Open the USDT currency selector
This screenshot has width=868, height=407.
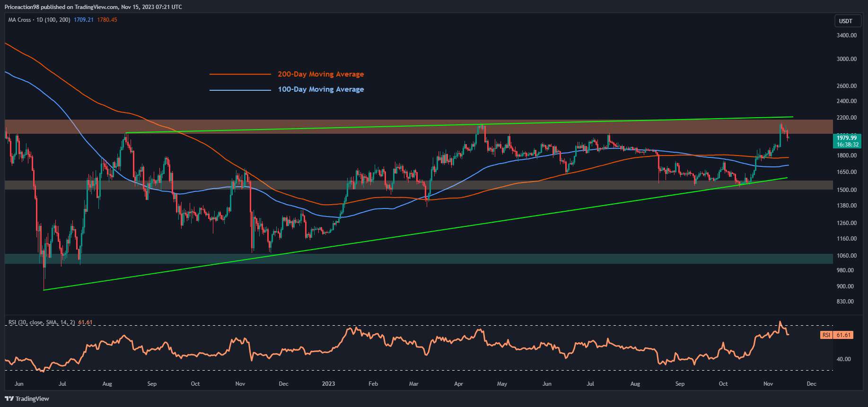(x=845, y=21)
